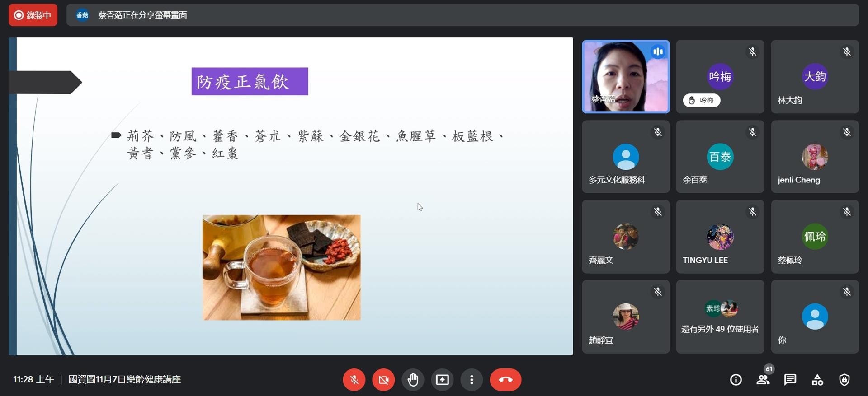Screen dimensions: 868x396
Task: Click the 蔡香菇正在分享螢幕畫面 banner text
Action: pos(142,15)
